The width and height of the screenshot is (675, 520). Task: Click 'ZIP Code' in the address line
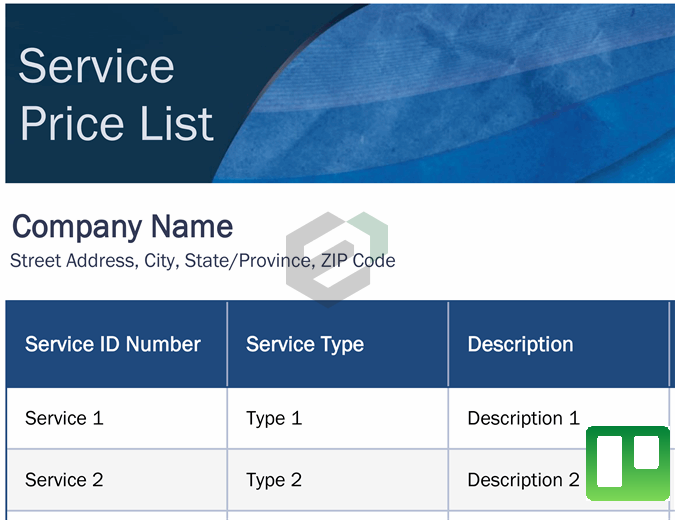357,261
